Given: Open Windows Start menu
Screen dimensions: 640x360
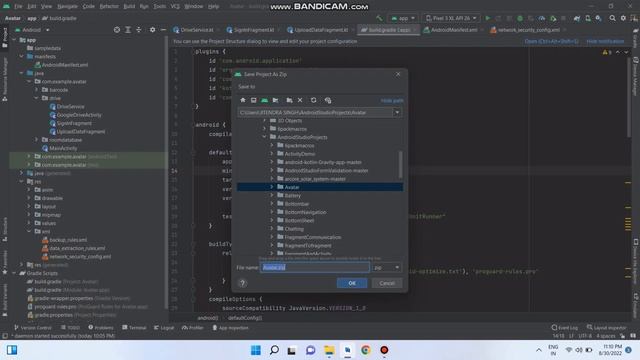Looking at the screenshot, I should (256, 350).
